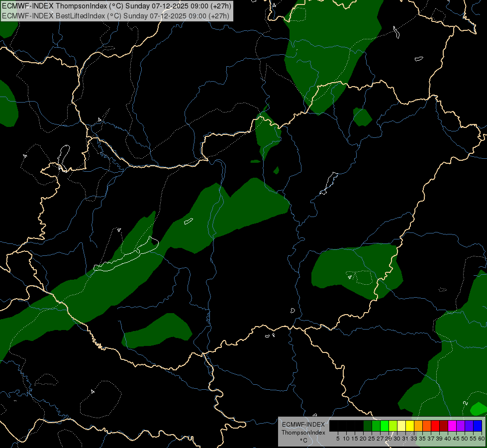The image size is (487, 448).
Task: Pick the dark green 20–25 legend swatch
Action: pos(368,426)
